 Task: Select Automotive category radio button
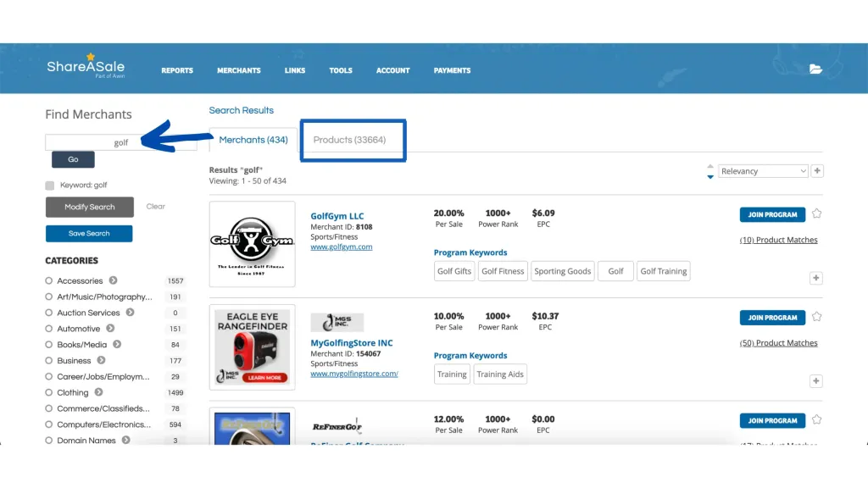48,329
